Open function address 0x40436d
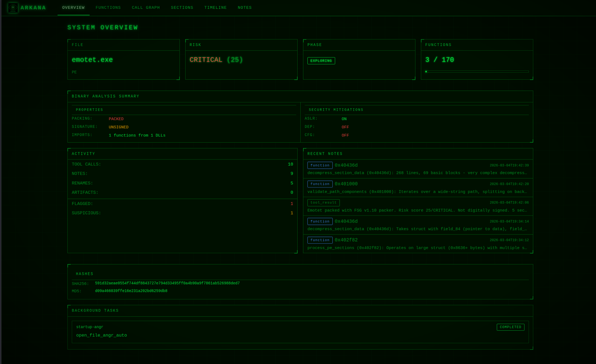This screenshot has height=364, width=596. 346,165
